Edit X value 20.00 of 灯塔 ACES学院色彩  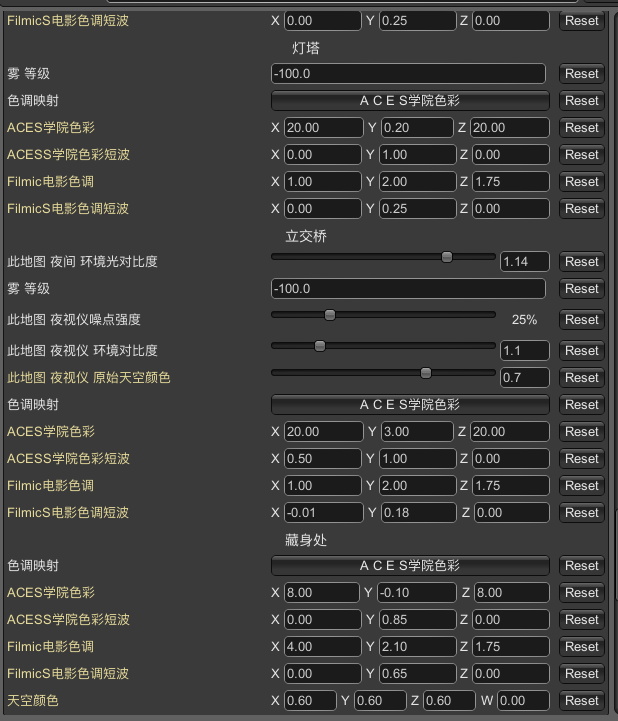324,127
